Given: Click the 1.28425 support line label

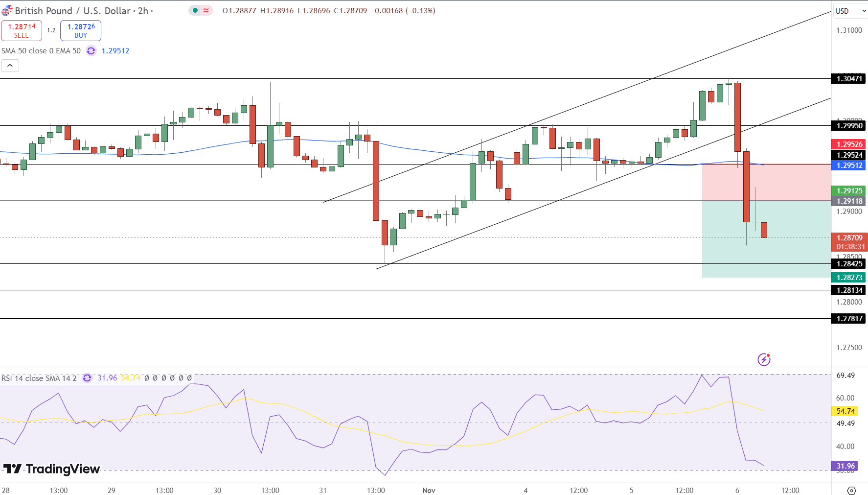Looking at the screenshot, I should pyautogui.click(x=849, y=264).
